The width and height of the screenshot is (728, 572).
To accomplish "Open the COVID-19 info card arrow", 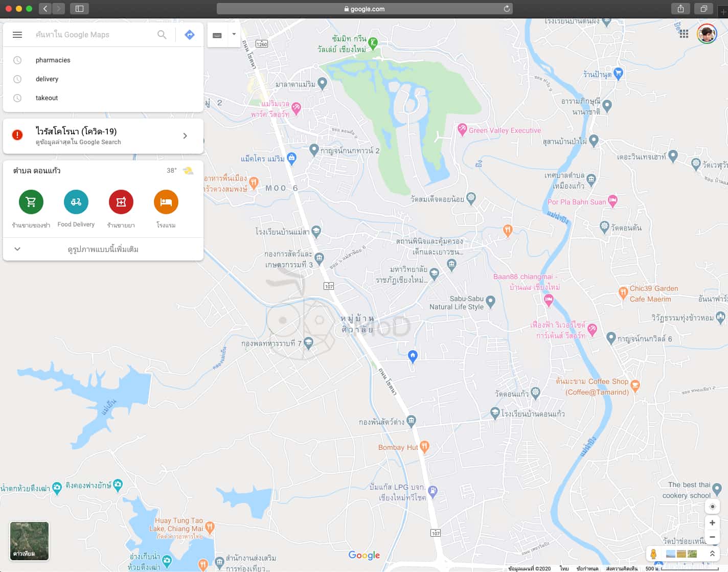I will click(185, 136).
